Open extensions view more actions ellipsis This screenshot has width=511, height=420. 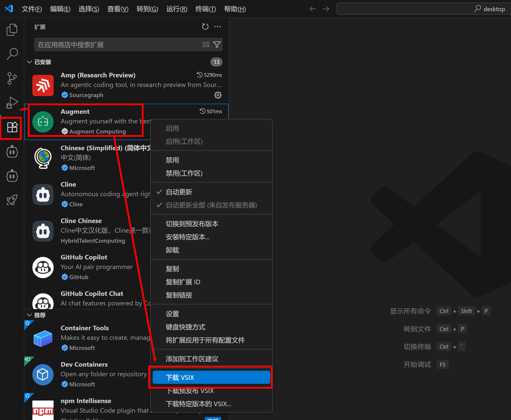(x=217, y=27)
